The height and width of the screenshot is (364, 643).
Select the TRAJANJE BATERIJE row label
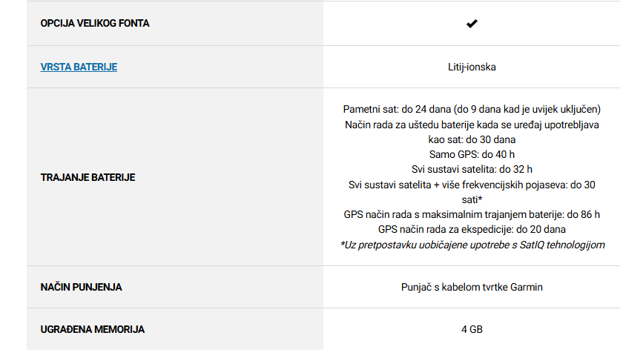(x=88, y=177)
